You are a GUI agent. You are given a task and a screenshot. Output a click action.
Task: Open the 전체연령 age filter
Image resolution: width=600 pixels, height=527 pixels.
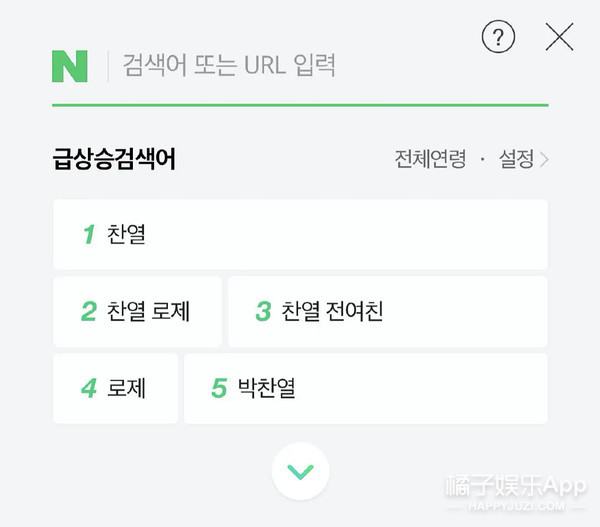430,160
